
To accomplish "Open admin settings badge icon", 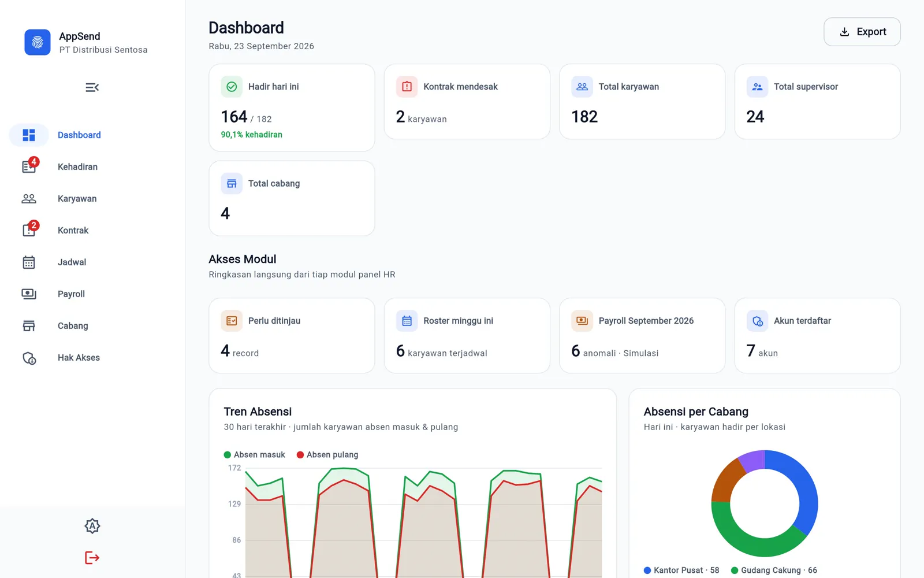I will [92, 526].
